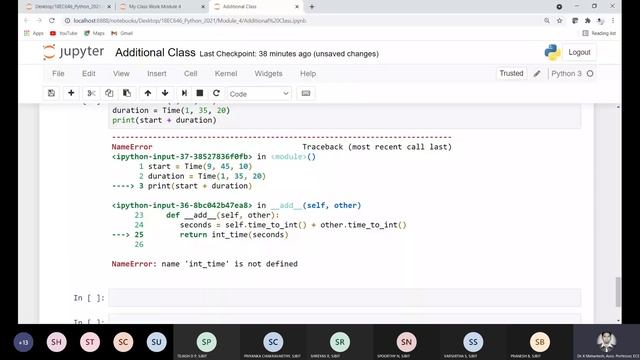Insert cell below with plus icon
The width and height of the screenshot is (640, 360).
(71, 93)
